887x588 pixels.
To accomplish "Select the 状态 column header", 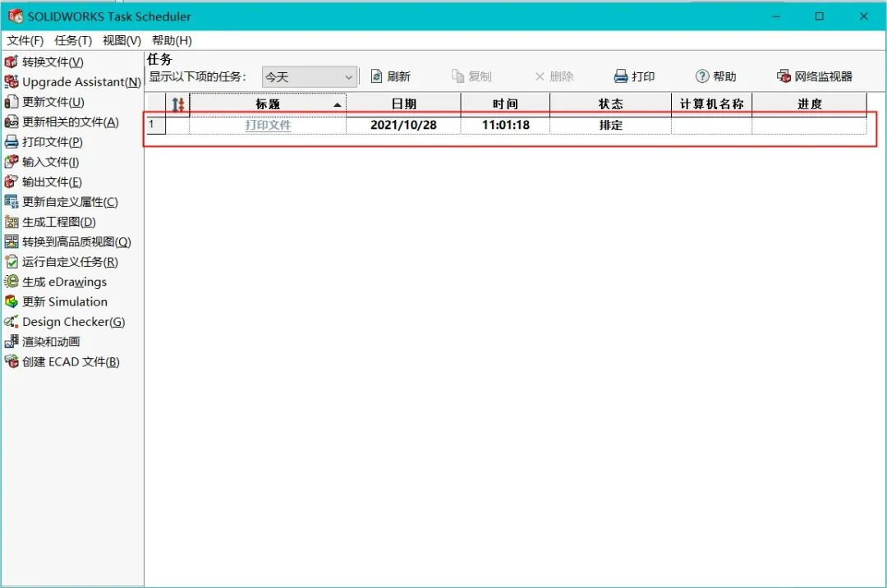I will click(610, 104).
